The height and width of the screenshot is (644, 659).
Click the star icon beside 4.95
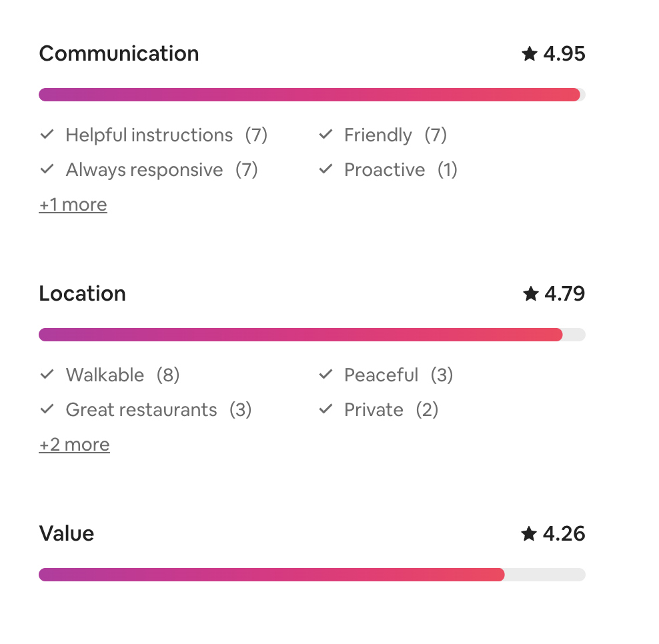point(530,54)
